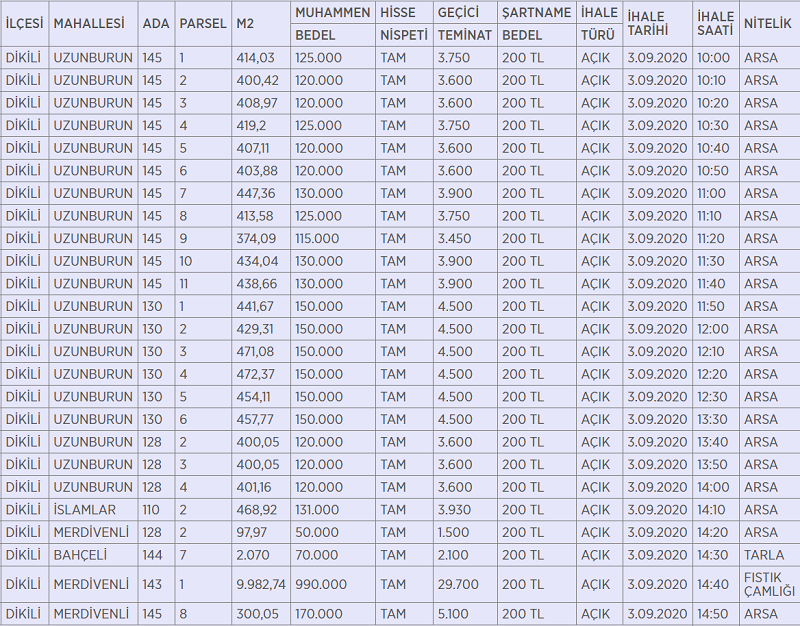This screenshot has height=626, width=800.
Task: Select the 990.000 estimated price cell
Action: point(321,584)
